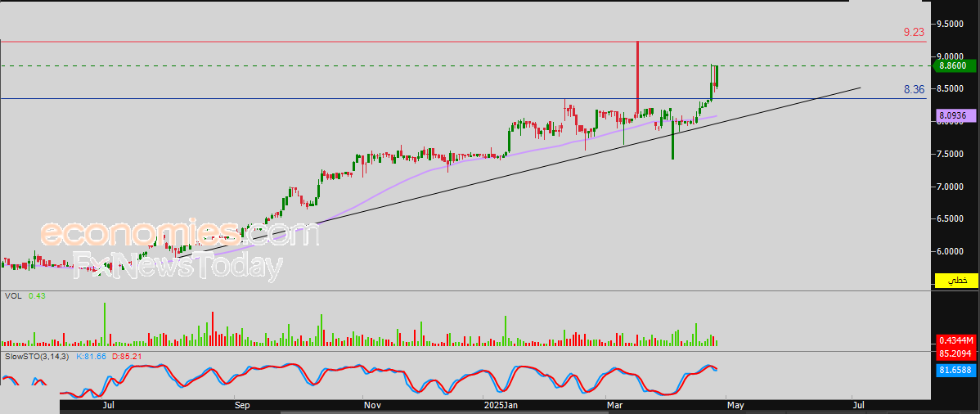The image size is (980, 414).
Task: Click the 7.0000 price axis label
Action: [x=950, y=187]
